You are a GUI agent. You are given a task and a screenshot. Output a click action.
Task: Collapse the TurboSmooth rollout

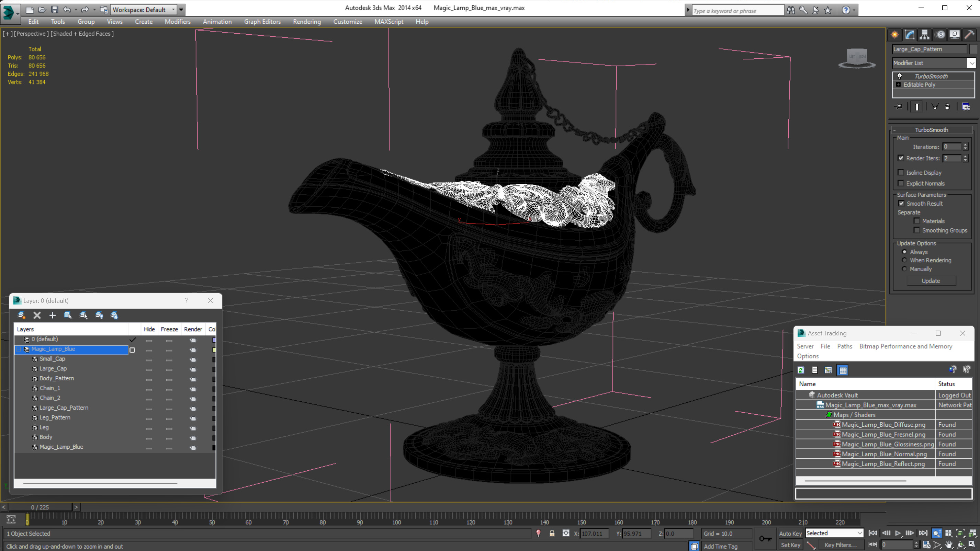coord(894,130)
